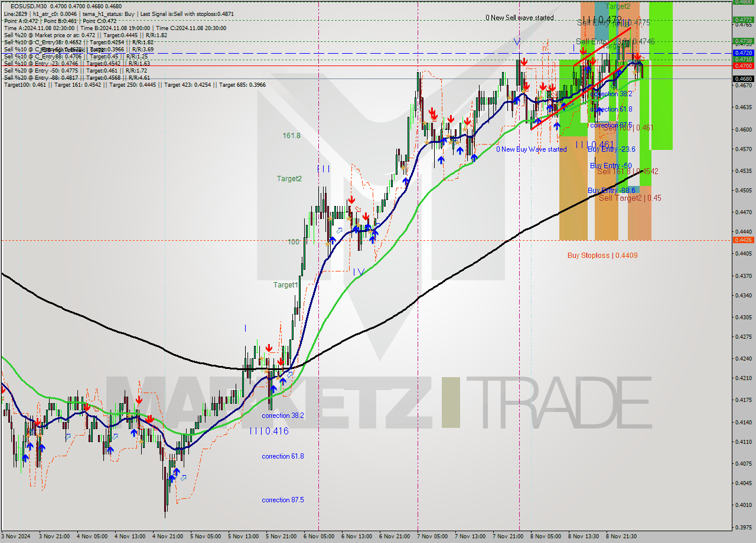The height and width of the screenshot is (543, 756).
Task: Click '0 New Buy Wave started' label
Action: [x=531, y=149]
